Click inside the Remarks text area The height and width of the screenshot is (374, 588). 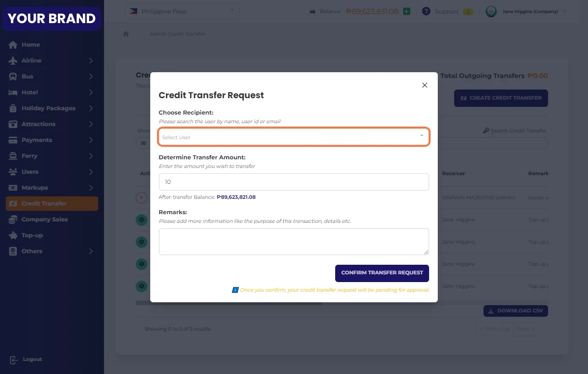point(293,241)
